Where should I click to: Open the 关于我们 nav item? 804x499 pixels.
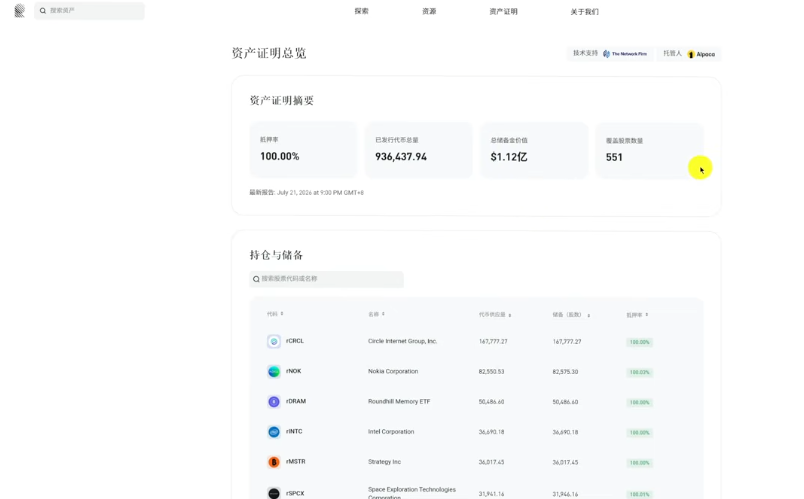click(x=585, y=12)
